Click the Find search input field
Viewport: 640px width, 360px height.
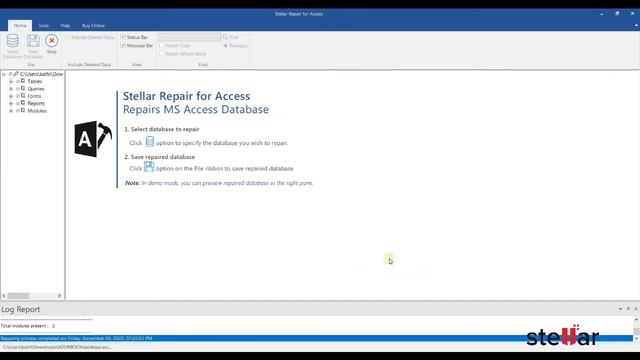click(x=189, y=37)
